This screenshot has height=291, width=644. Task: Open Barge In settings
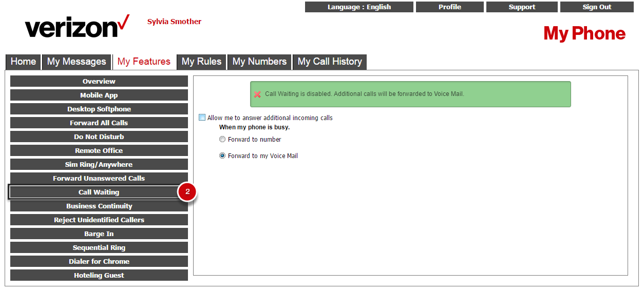(x=99, y=234)
